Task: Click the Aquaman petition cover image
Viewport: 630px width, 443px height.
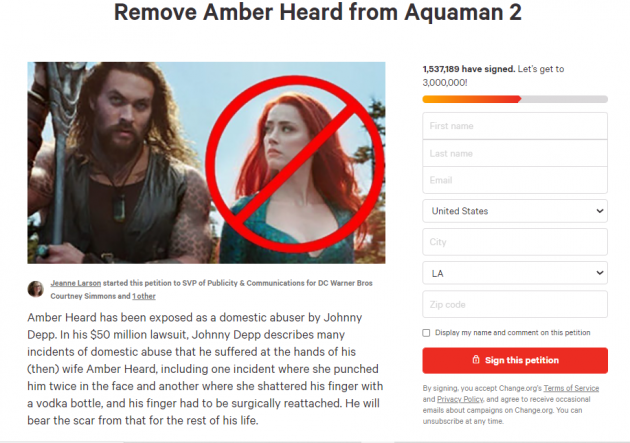Action: [206, 163]
